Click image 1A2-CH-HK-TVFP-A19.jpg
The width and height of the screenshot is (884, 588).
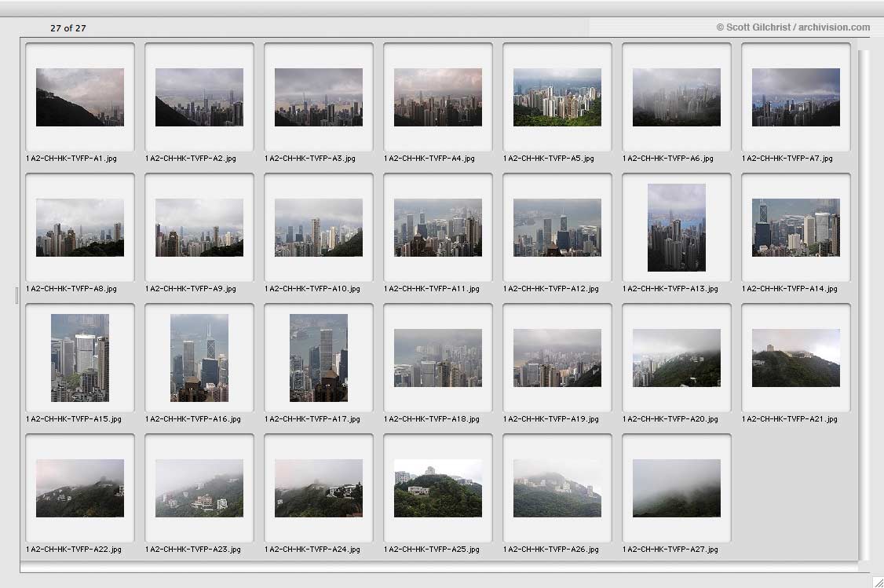pos(557,358)
